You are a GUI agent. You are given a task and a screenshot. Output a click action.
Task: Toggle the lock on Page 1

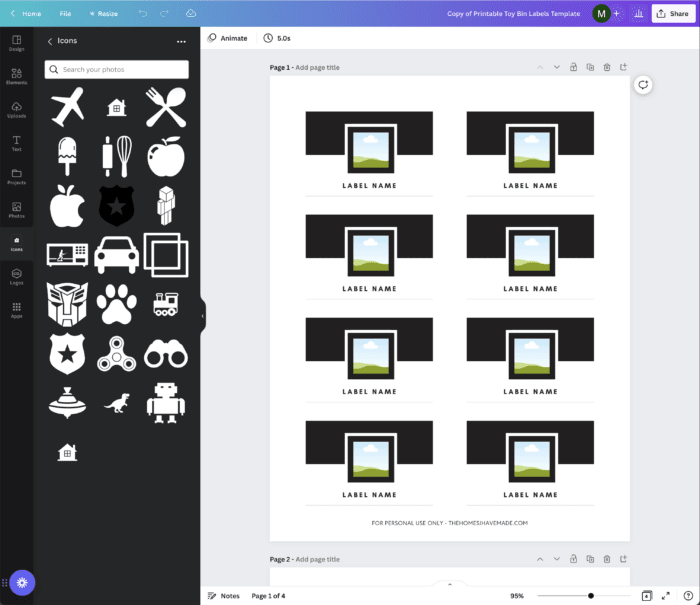(573, 67)
